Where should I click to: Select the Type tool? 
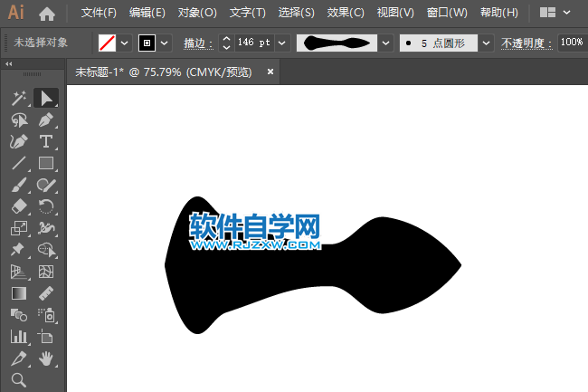[x=46, y=141]
